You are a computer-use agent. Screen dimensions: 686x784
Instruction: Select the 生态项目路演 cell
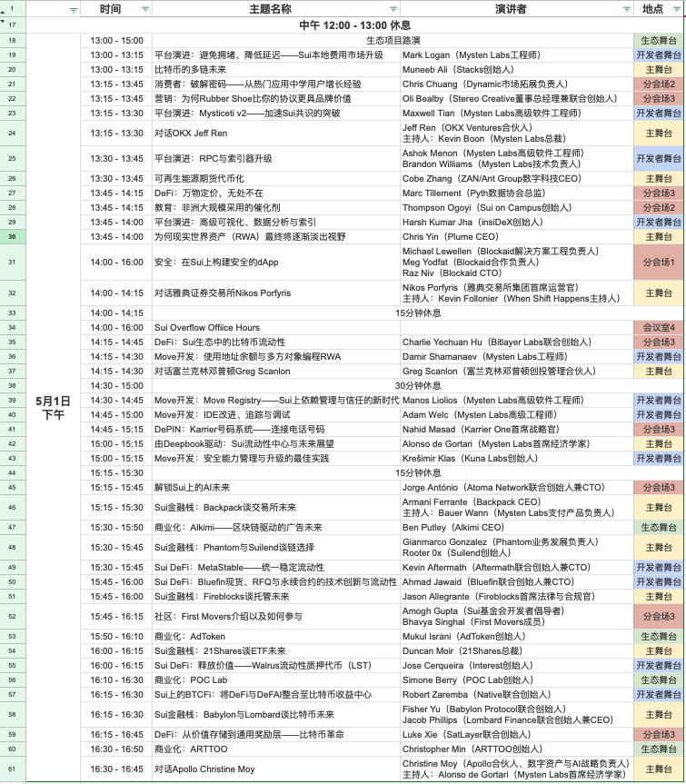(x=393, y=41)
